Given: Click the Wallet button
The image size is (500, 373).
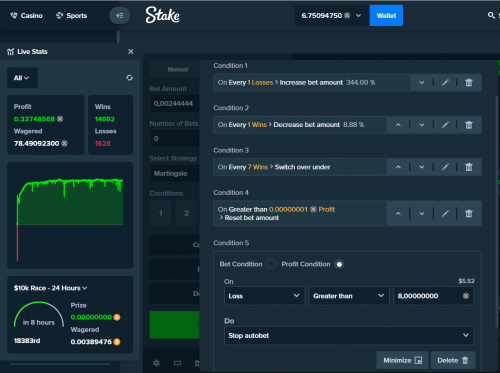Looking at the screenshot, I should [386, 15].
